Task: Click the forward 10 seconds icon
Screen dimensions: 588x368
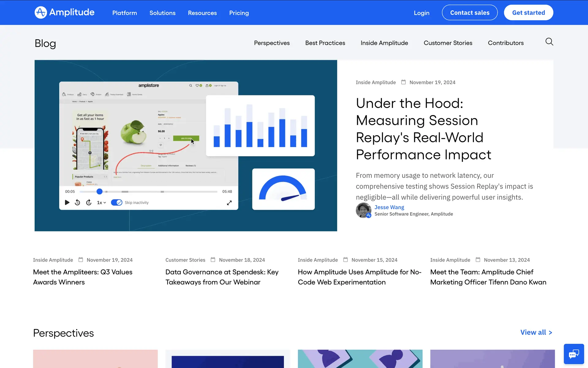Action: coord(89,202)
